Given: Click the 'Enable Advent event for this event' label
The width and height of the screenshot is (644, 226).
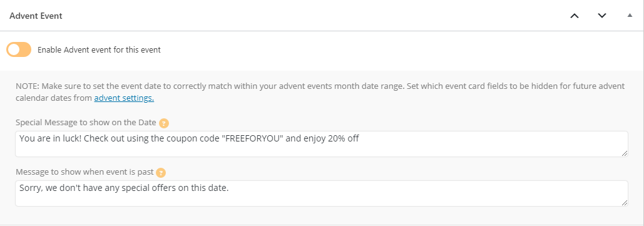Looking at the screenshot, I should point(99,50).
